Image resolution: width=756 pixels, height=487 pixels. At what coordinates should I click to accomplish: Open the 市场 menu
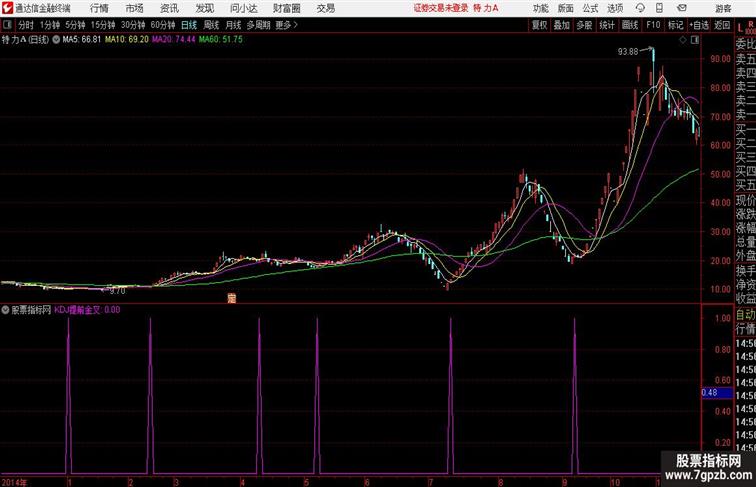coord(135,8)
